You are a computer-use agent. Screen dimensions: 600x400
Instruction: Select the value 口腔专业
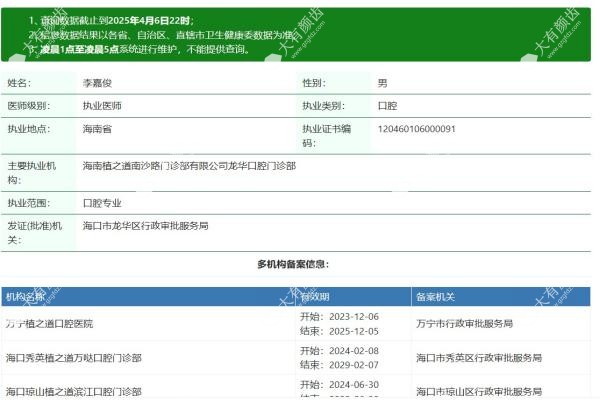(102, 203)
